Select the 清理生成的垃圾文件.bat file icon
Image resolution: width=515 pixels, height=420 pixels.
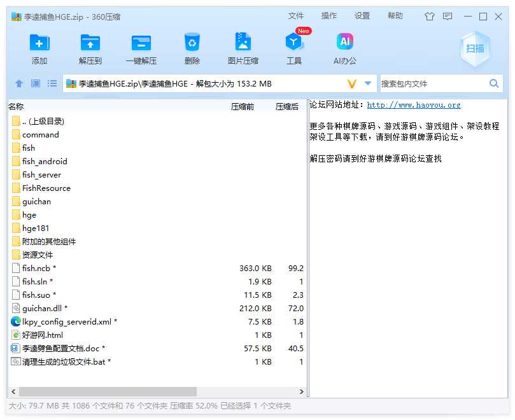pos(16,361)
